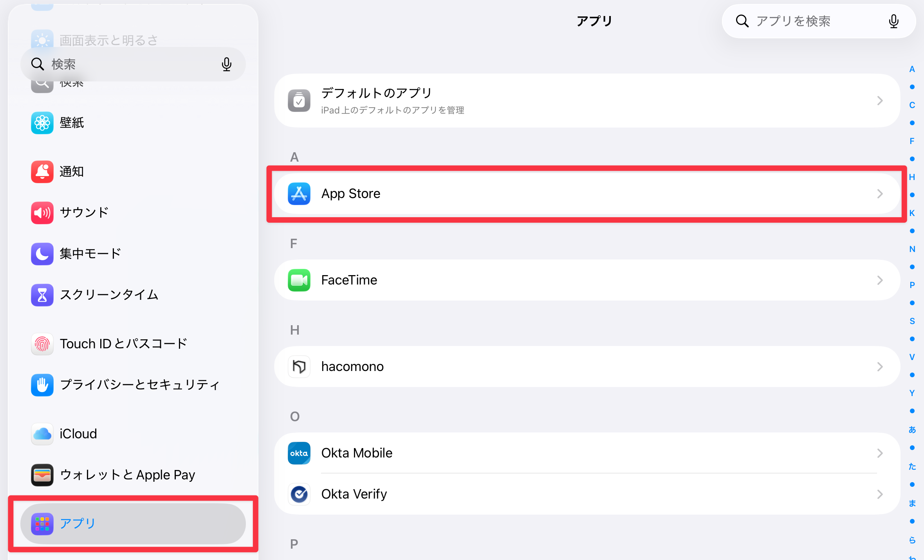Tap the Okta Verify app name
The height and width of the screenshot is (560, 924).
click(x=354, y=494)
